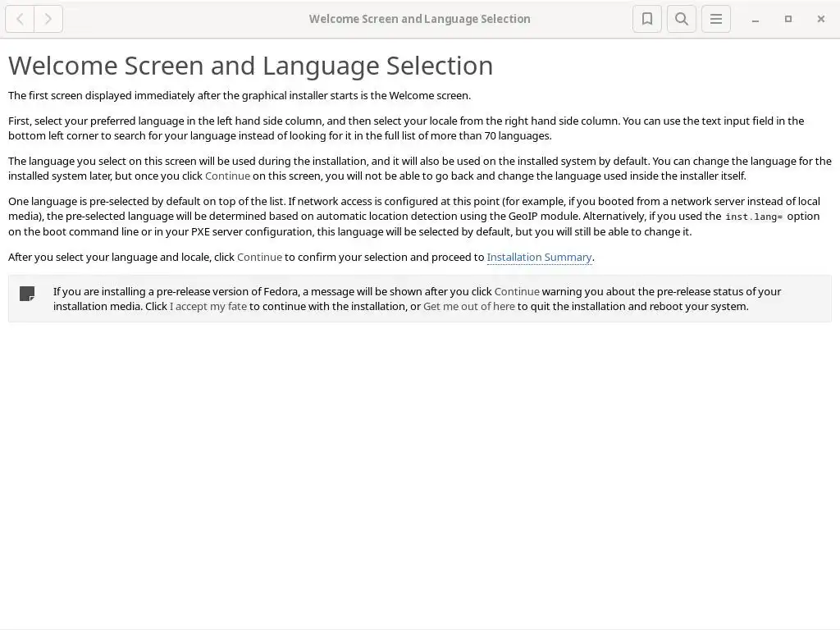Click the 'GeoIP module' text
This screenshot has width=840, height=630.
(544, 217)
